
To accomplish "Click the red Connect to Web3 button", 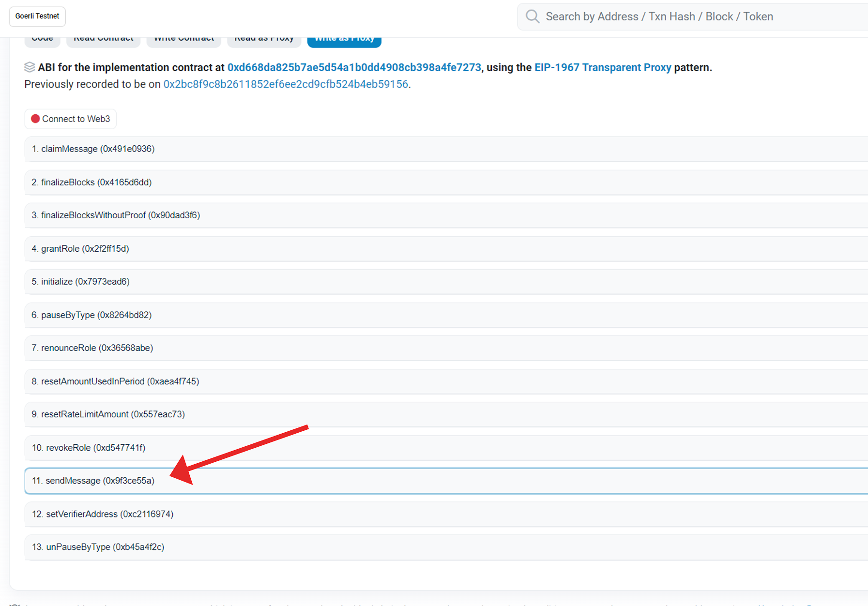I will [71, 119].
